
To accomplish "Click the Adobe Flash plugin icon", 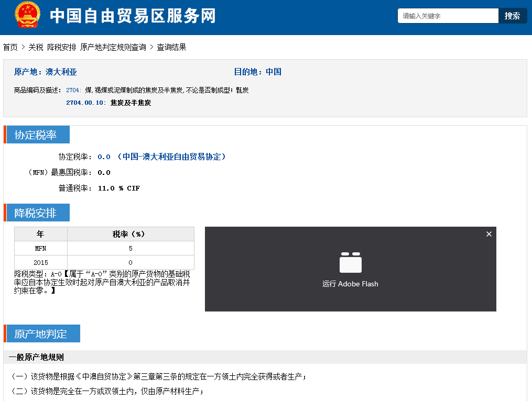I will [350, 263].
